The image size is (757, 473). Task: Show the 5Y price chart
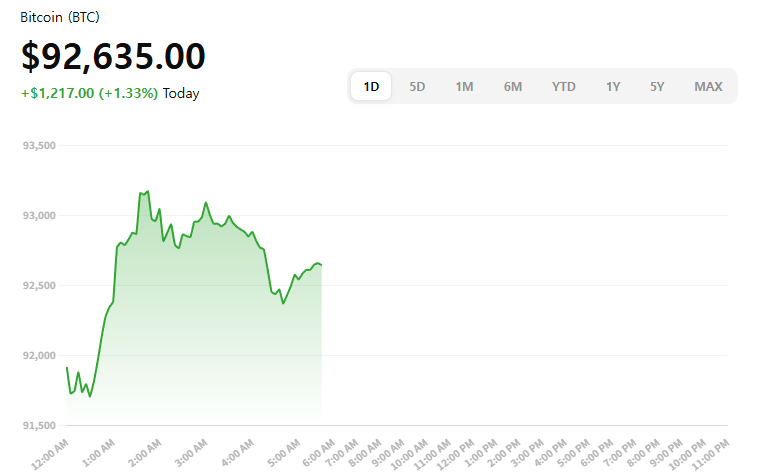click(x=657, y=86)
